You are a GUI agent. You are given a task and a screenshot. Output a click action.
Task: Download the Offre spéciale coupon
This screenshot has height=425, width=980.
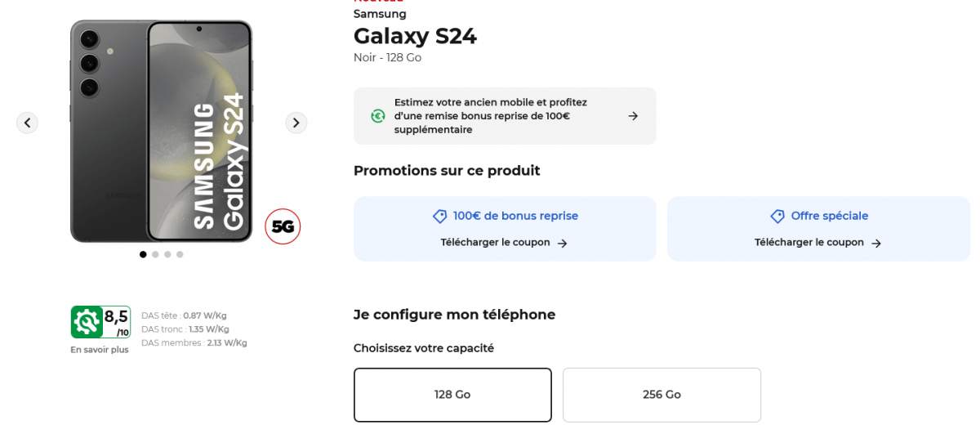[817, 243]
